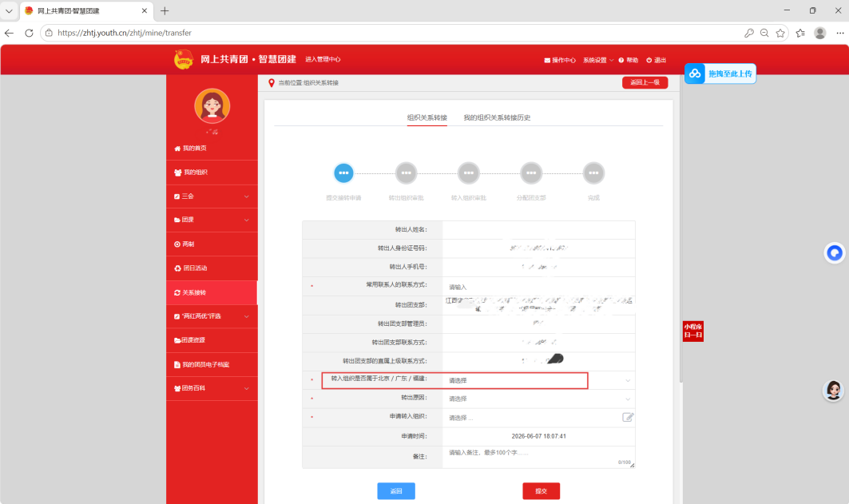
Task: Click the blue chat bubble floating icon
Action: pos(835,253)
